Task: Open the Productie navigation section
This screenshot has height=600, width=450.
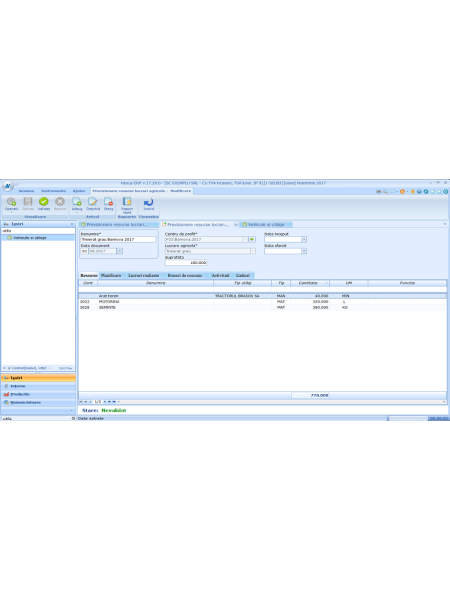Action: tap(20, 394)
